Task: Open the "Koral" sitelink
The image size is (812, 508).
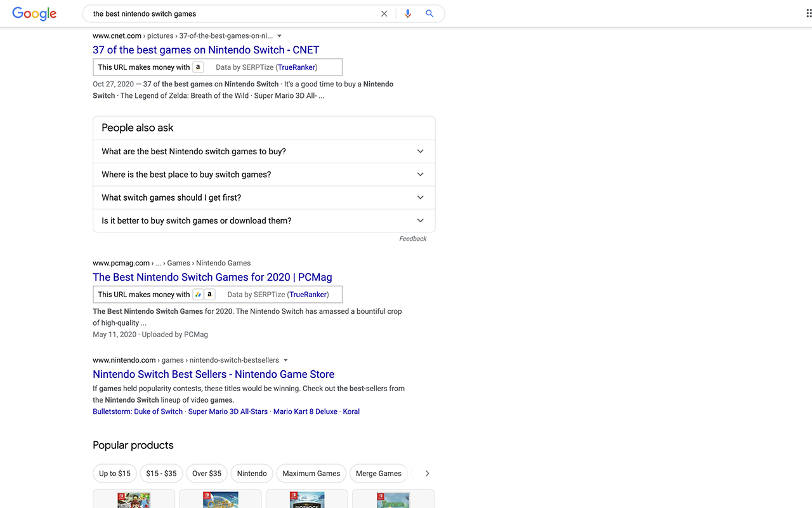Action: click(351, 411)
